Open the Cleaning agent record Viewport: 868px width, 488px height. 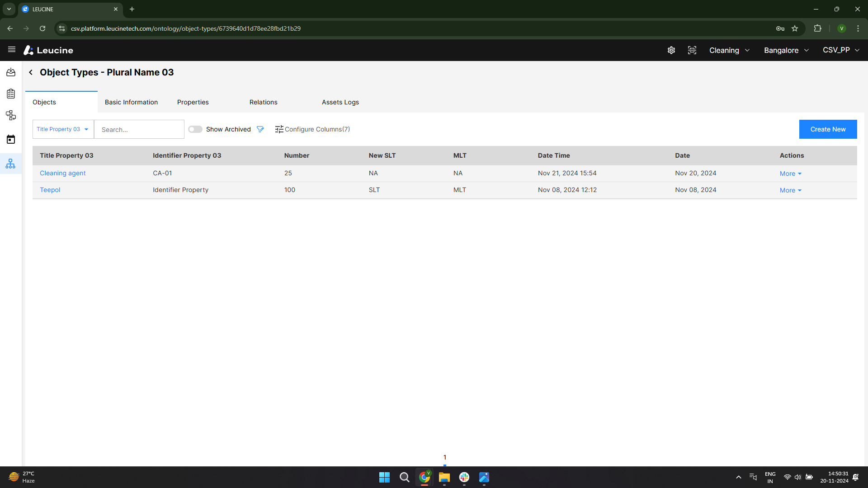62,173
